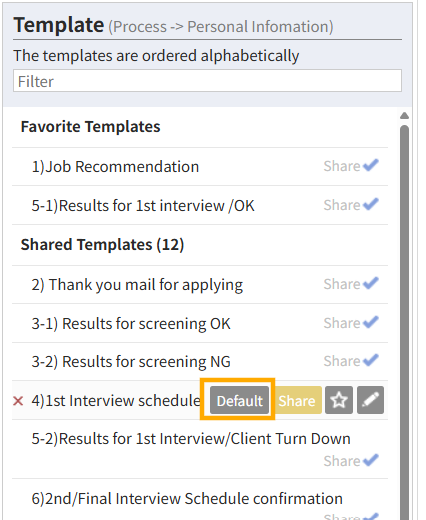The height and width of the screenshot is (520, 426).
Task: Click the scrollbar up arrow
Action: pos(404,116)
